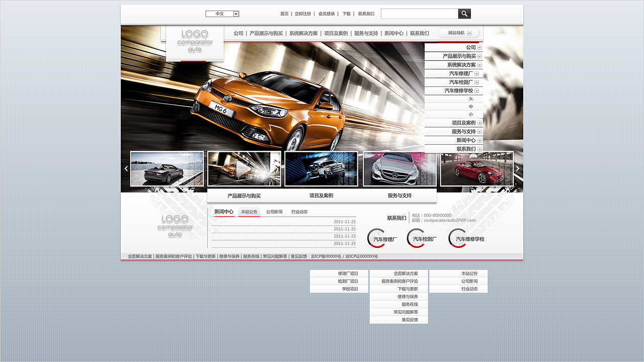Click 首页 in top utility links
This screenshot has height=362, width=644.
click(x=284, y=14)
